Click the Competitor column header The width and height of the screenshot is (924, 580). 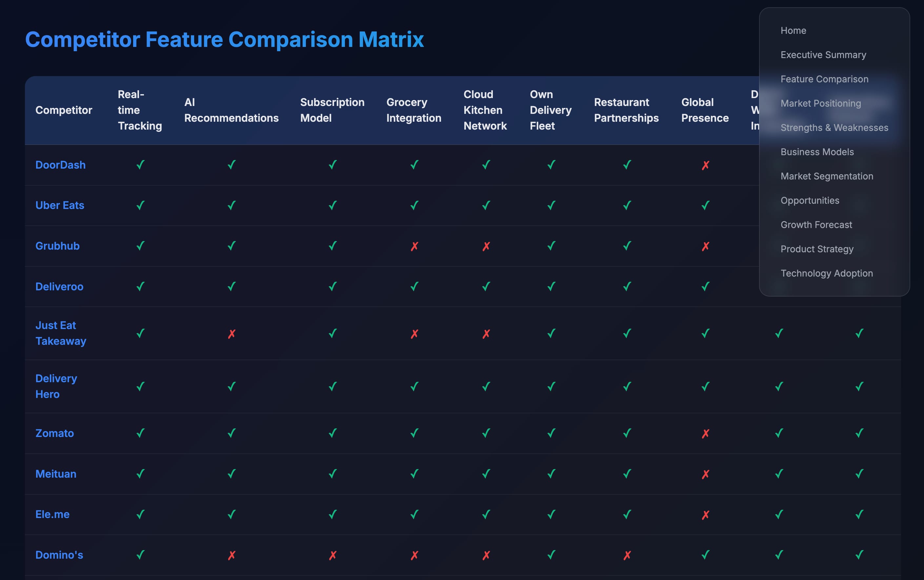(64, 111)
